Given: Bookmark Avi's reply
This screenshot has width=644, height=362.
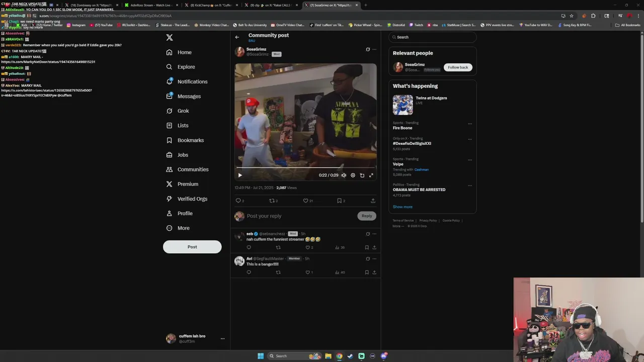Looking at the screenshot, I should coord(367,273).
